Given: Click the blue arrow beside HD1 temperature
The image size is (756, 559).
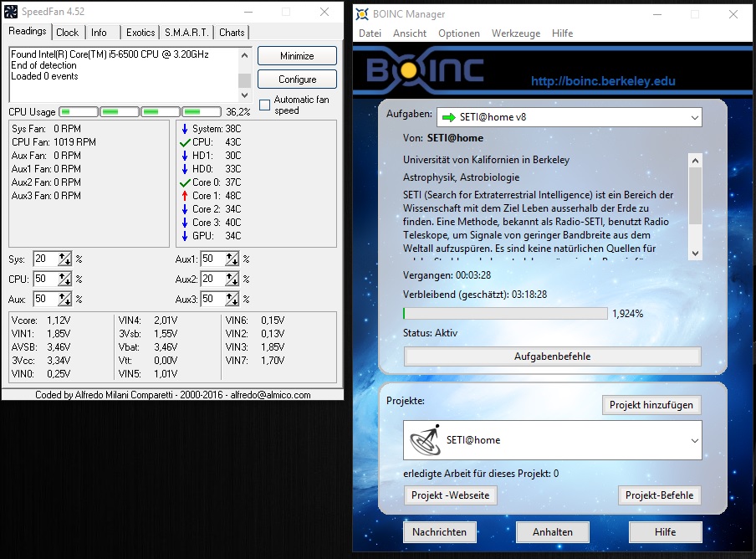Looking at the screenshot, I should pyautogui.click(x=185, y=156).
